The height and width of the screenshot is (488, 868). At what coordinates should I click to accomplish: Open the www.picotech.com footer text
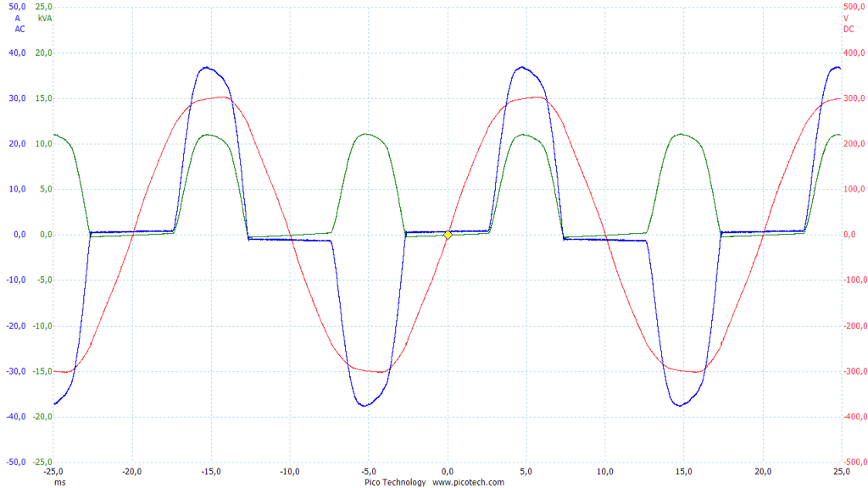pos(468,482)
